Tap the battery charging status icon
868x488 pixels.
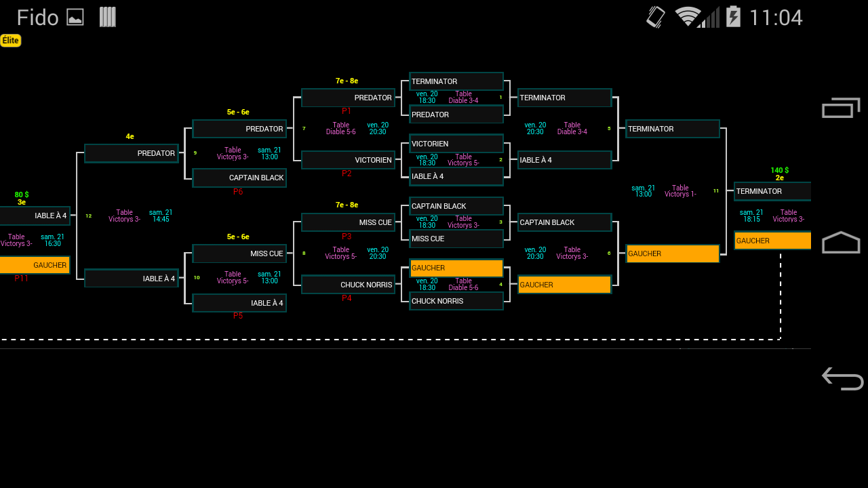[733, 17]
